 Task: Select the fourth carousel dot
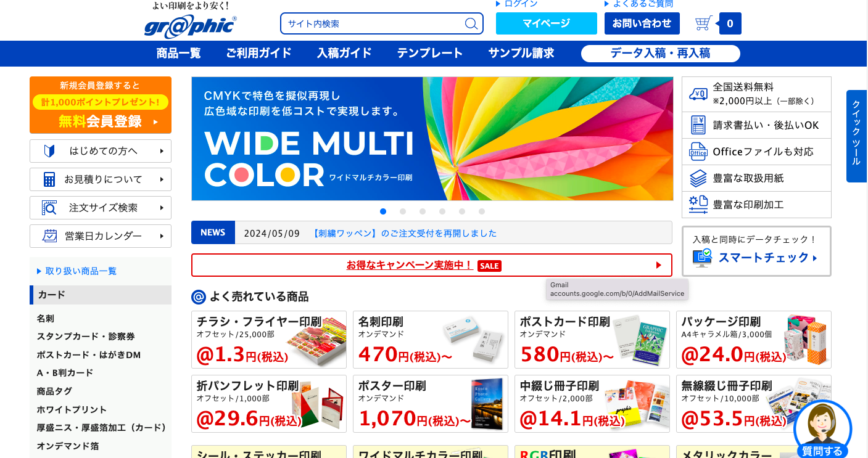pyautogui.click(x=442, y=211)
